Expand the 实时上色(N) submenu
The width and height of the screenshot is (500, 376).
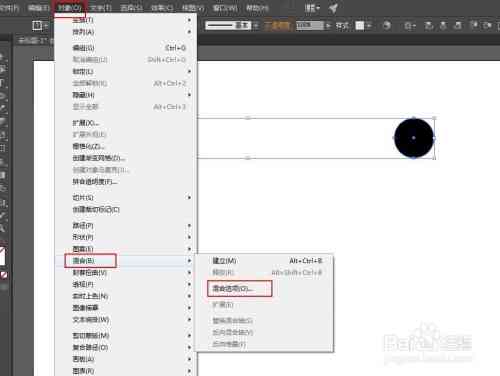click(x=126, y=296)
